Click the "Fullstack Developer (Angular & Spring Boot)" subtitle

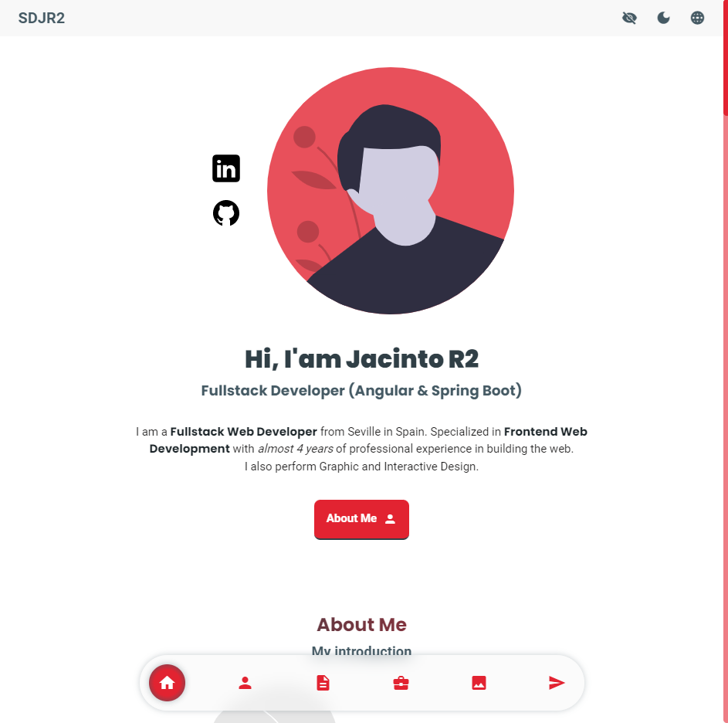(361, 390)
